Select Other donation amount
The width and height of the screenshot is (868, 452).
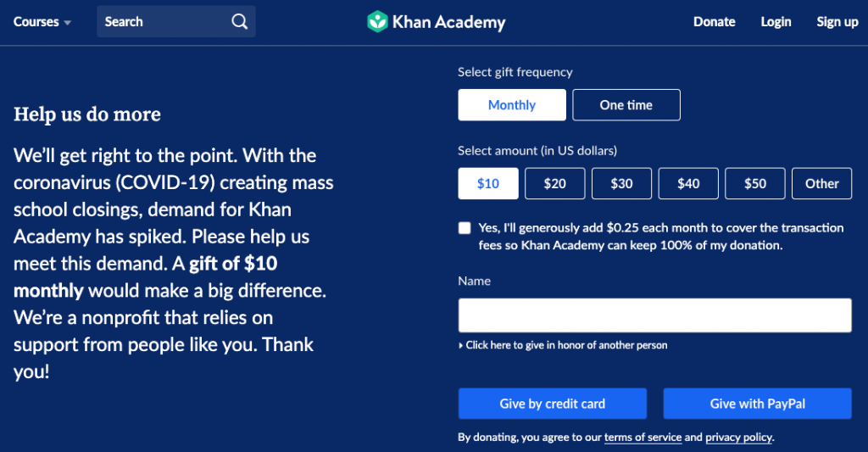tap(821, 183)
